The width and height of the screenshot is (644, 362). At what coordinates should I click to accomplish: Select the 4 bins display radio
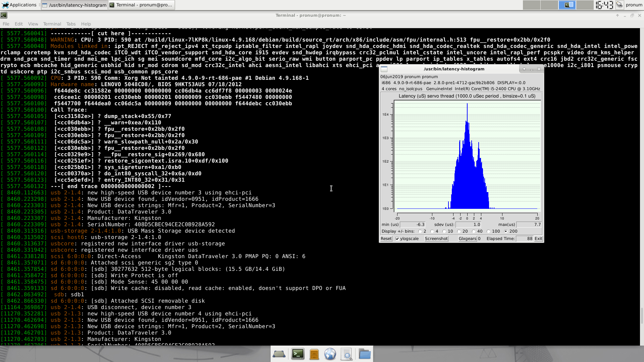pyautogui.click(x=432, y=231)
